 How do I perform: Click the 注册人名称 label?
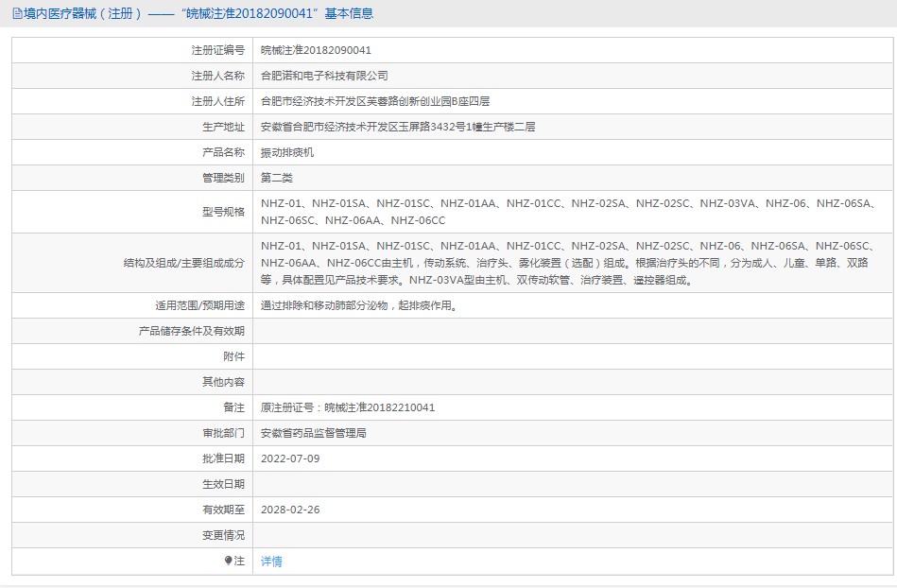tap(218, 76)
